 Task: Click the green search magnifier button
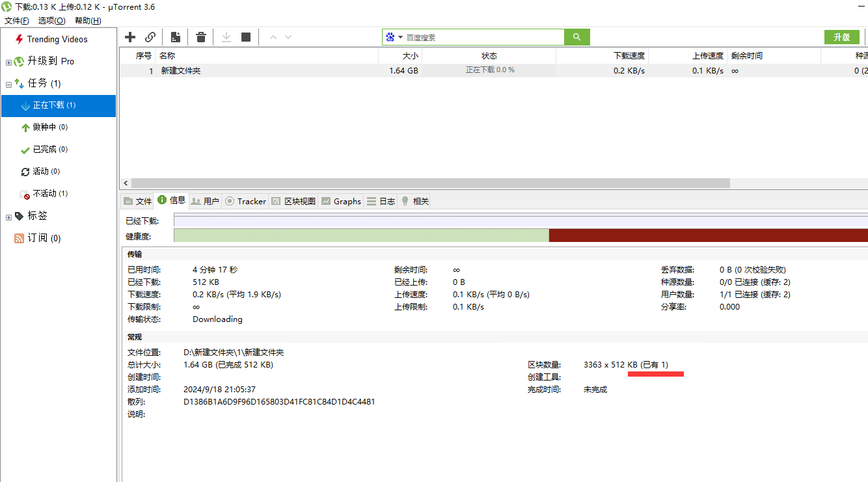click(576, 37)
